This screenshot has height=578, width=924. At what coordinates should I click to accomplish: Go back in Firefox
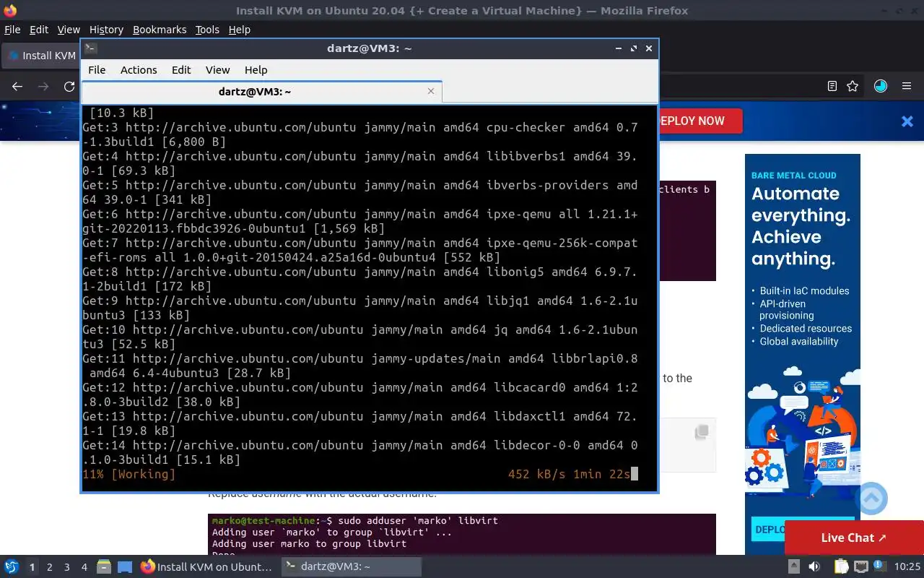17,87
